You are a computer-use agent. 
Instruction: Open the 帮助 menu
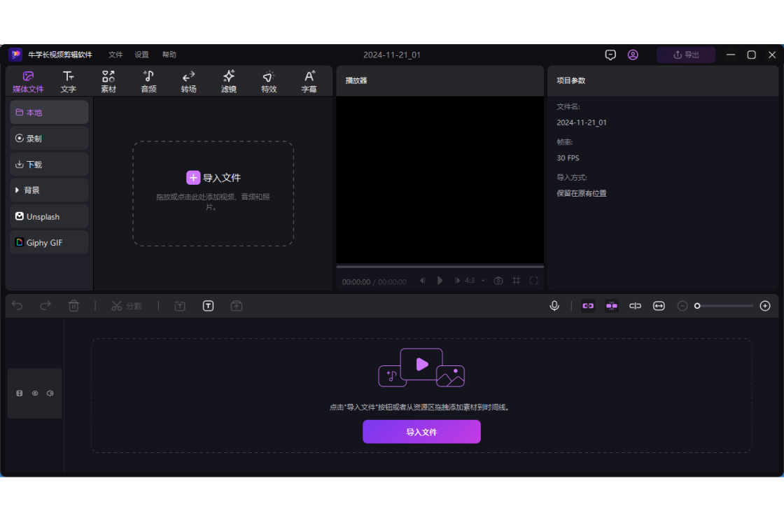click(169, 55)
